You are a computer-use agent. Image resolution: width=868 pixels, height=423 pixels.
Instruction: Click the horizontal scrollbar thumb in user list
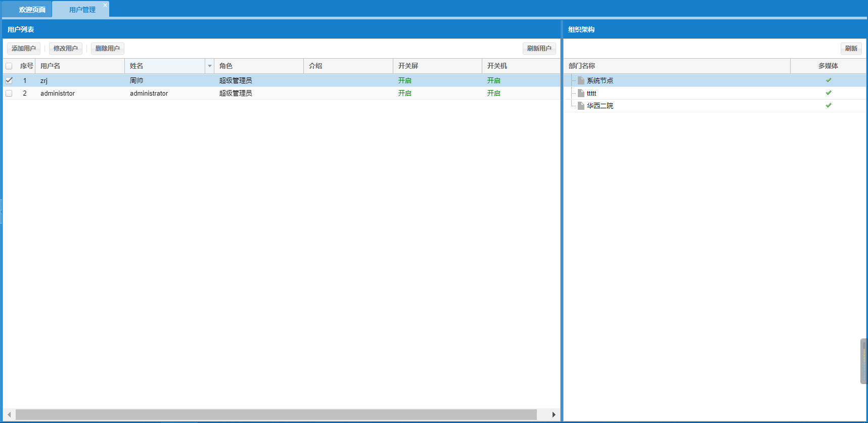(276, 415)
